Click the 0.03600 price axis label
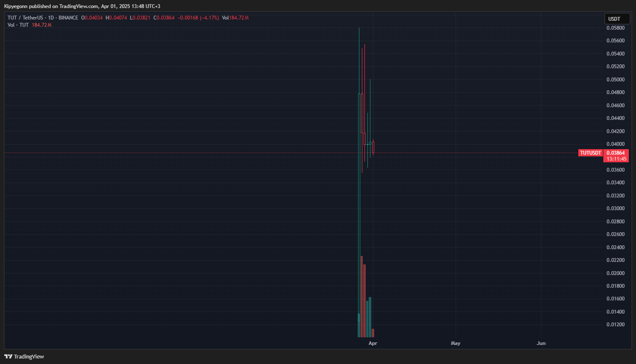The height and width of the screenshot is (364, 636). point(615,170)
